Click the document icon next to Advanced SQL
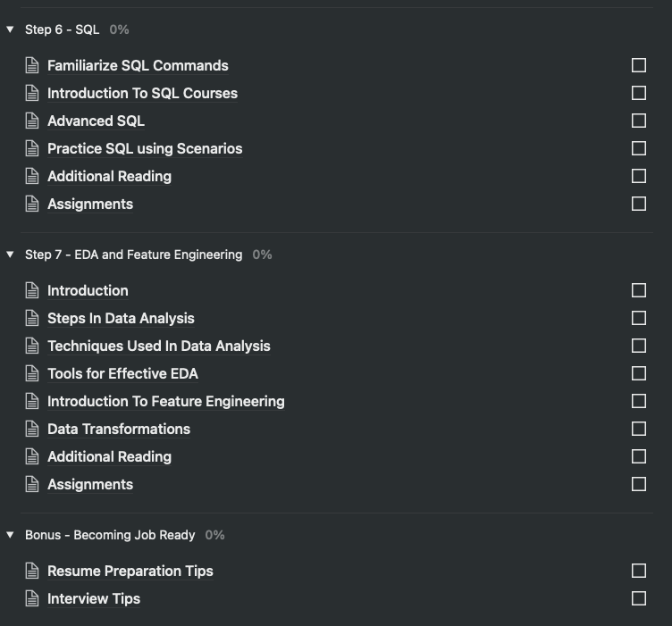The width and height of the screenshot is (672, 626). (32, 121)
